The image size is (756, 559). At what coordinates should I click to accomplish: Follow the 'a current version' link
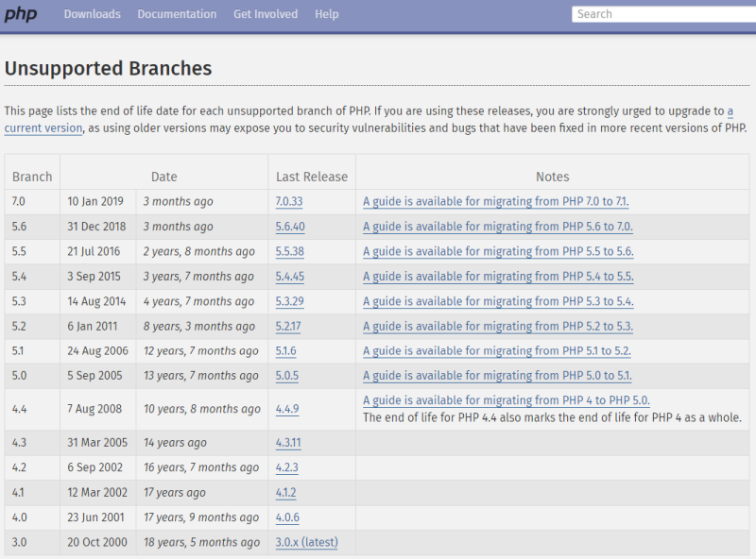click(x=43, y=128)
